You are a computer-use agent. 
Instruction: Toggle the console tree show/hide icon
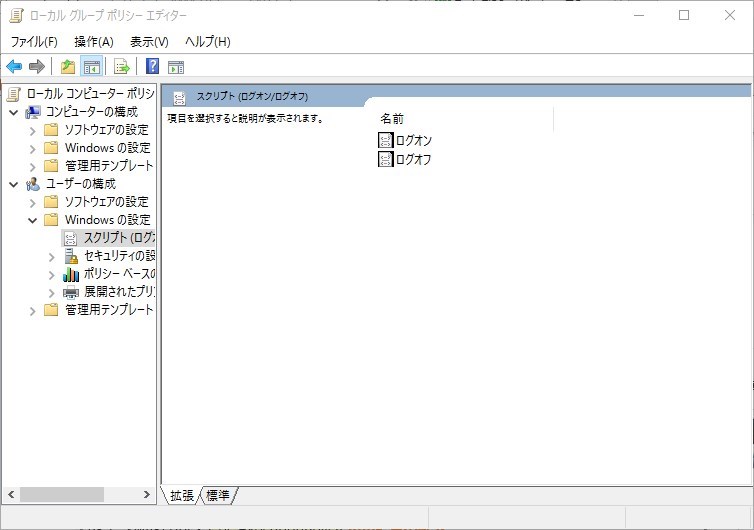click(91, 66)
